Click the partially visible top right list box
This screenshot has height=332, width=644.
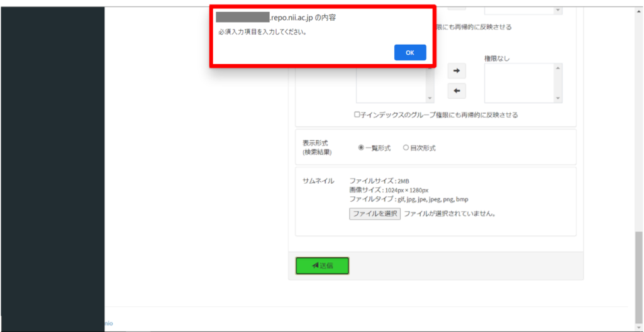click(x=519, y=9)
